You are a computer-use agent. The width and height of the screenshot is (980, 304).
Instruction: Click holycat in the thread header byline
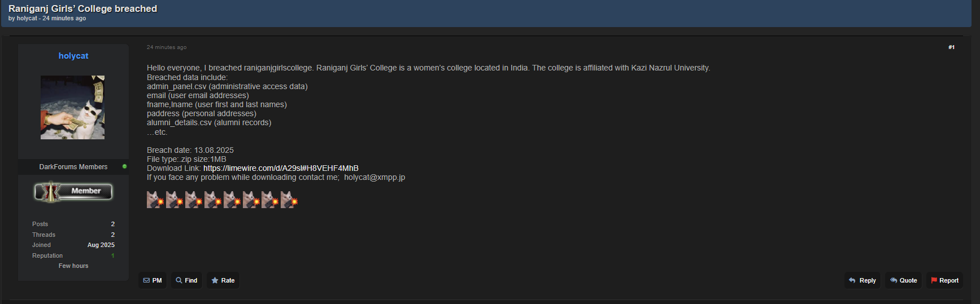[x=27, y=19]
